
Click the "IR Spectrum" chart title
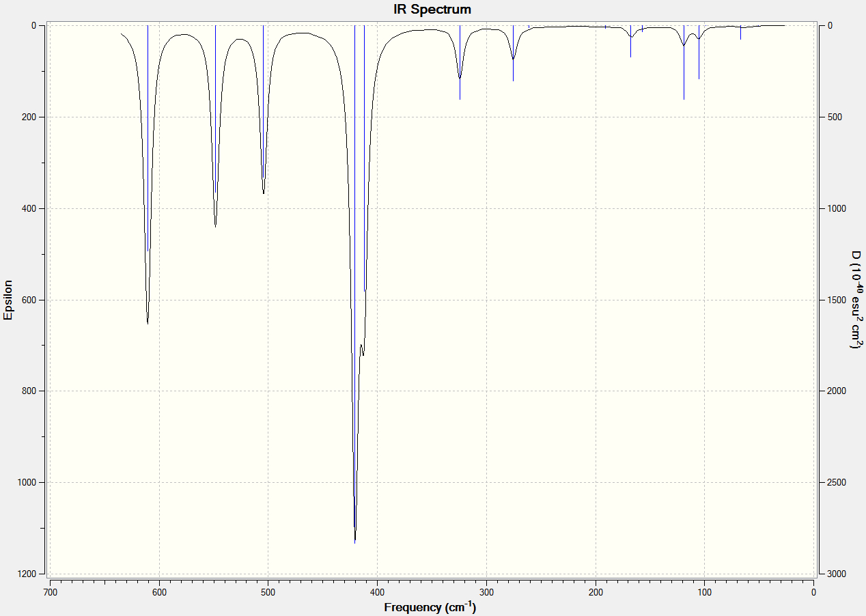coord(432,10)
